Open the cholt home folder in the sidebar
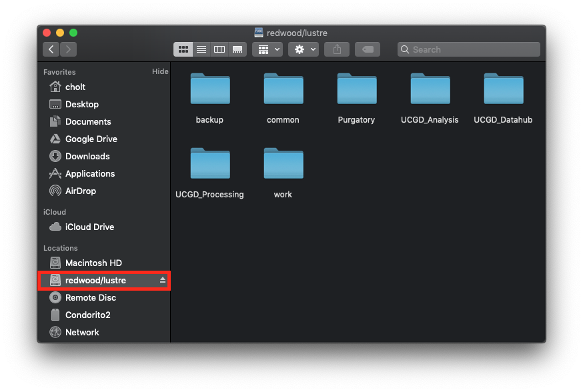This screenshot has width=583, height=392. [104, 87]
